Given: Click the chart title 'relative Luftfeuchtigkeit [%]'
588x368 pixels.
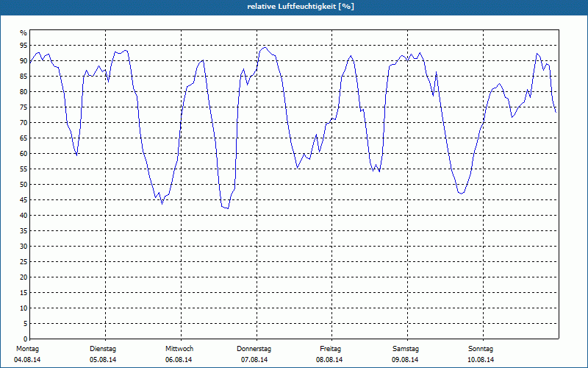Looking at the screenshot, I should tap(301, 7).
